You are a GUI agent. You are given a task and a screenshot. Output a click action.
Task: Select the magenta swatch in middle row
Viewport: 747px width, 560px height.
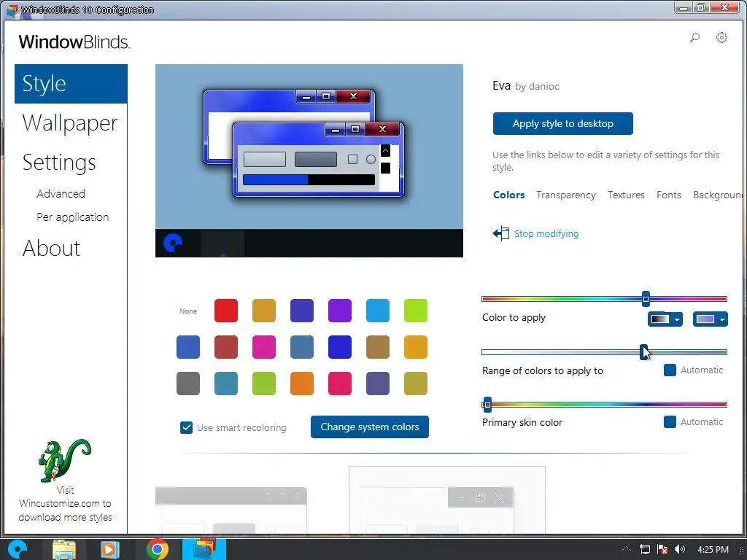(264, 346)
